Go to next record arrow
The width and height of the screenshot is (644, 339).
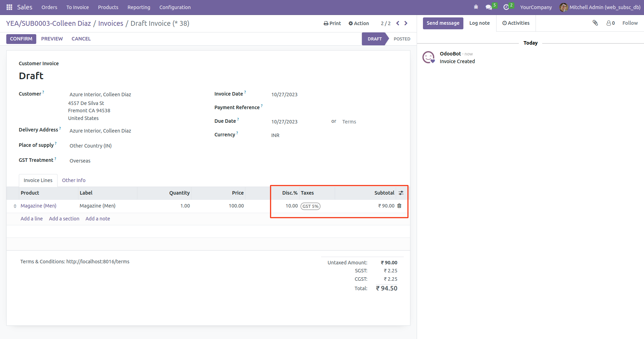coord(406,23)
